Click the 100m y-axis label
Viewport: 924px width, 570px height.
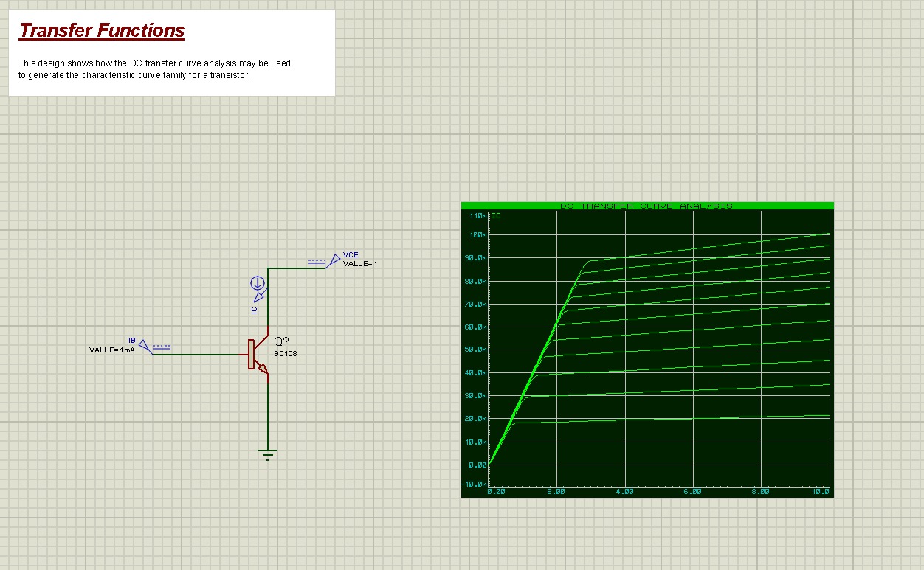(x=477, y=235)
